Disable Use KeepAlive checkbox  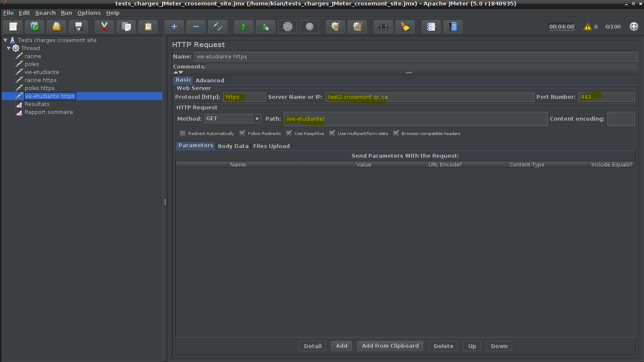point(289,133)
